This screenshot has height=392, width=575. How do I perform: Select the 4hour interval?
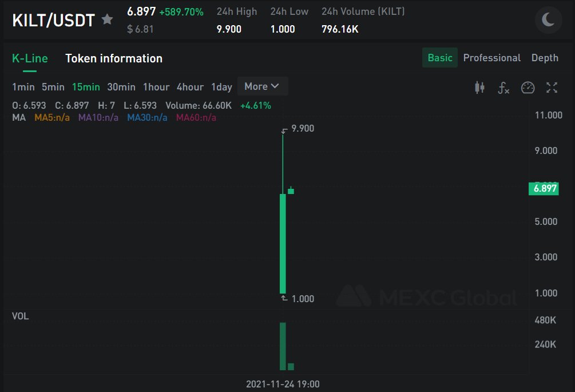click(x=190, y=87)
